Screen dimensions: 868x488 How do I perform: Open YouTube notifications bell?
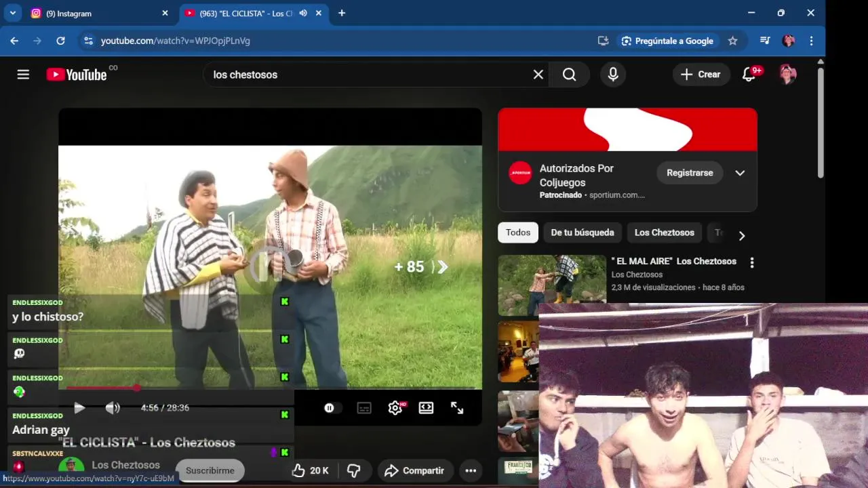coord(750,75)
